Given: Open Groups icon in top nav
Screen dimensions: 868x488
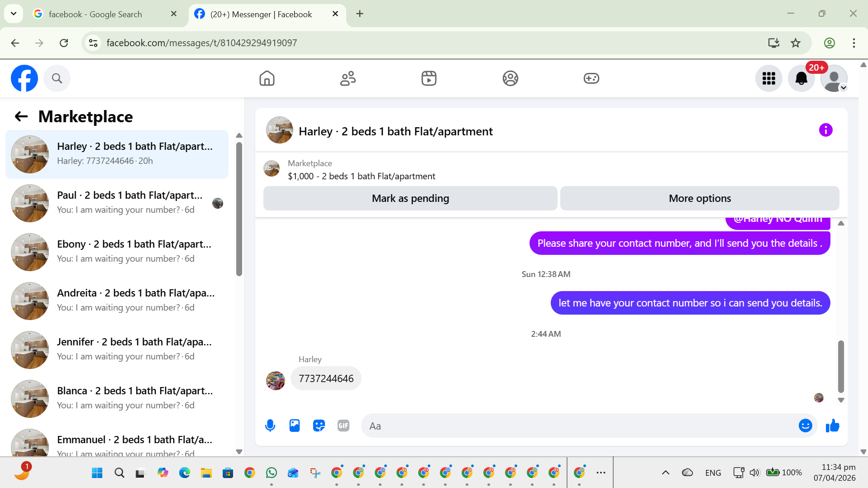Looking at the screenshot, I should 510,78.
